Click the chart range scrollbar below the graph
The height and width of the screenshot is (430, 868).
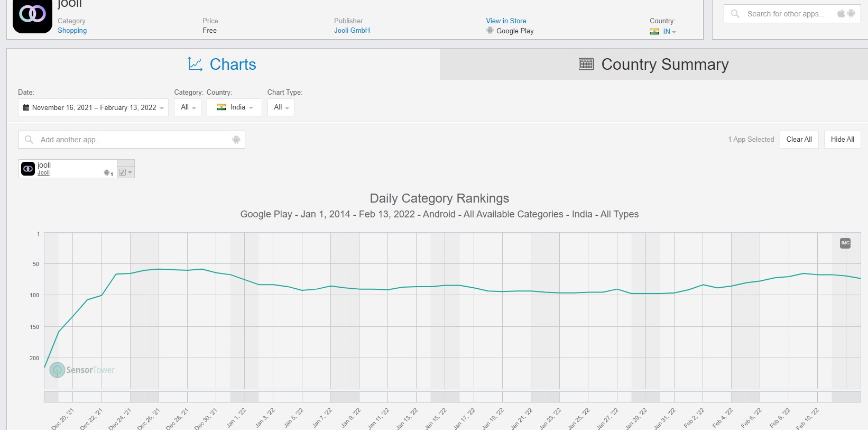pos(452,397)
